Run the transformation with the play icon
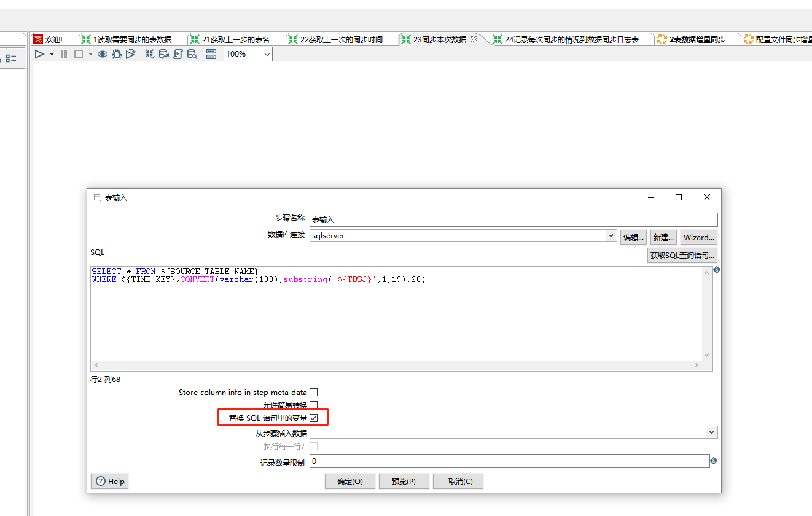 pyautogui.click(x=39, y=54)
